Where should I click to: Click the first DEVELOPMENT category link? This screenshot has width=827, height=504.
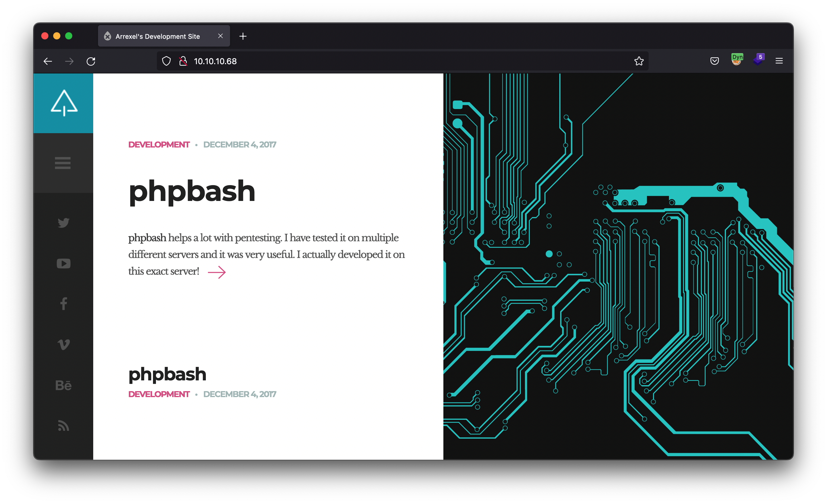[159, 145]
